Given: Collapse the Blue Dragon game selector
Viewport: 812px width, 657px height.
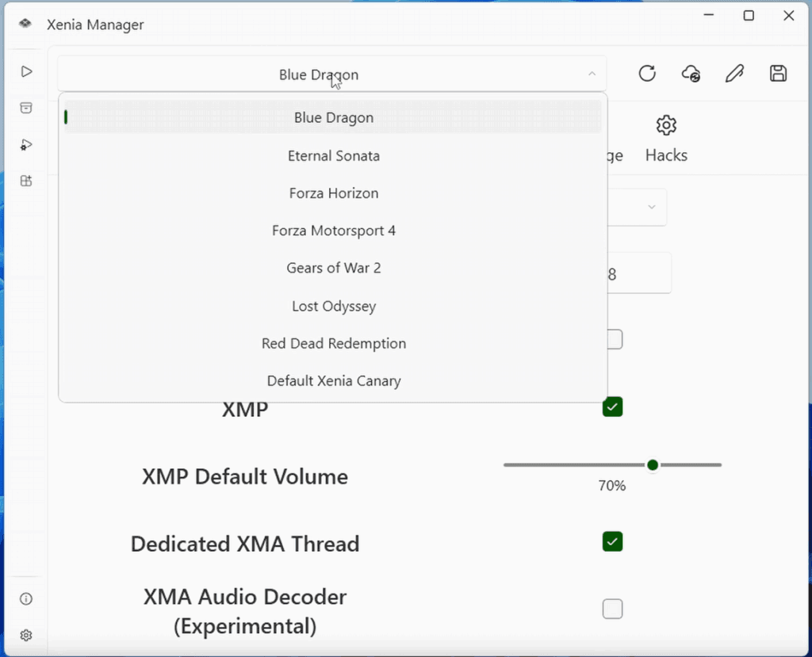Looking at the screenshot, I should [x=332, y=74].
